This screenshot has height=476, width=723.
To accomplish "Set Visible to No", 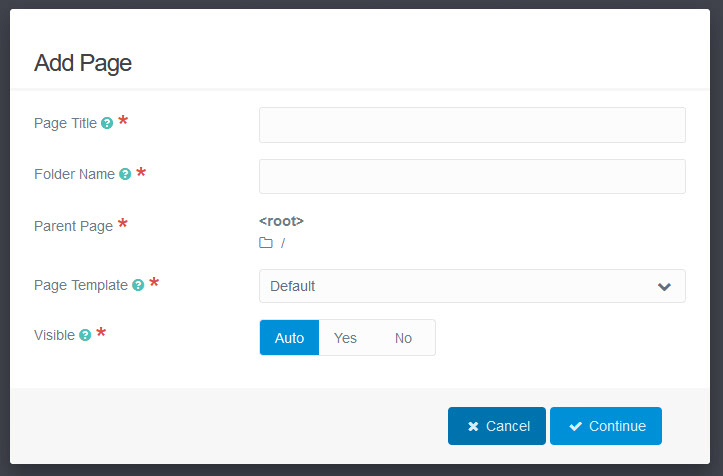I will (403, 338).
